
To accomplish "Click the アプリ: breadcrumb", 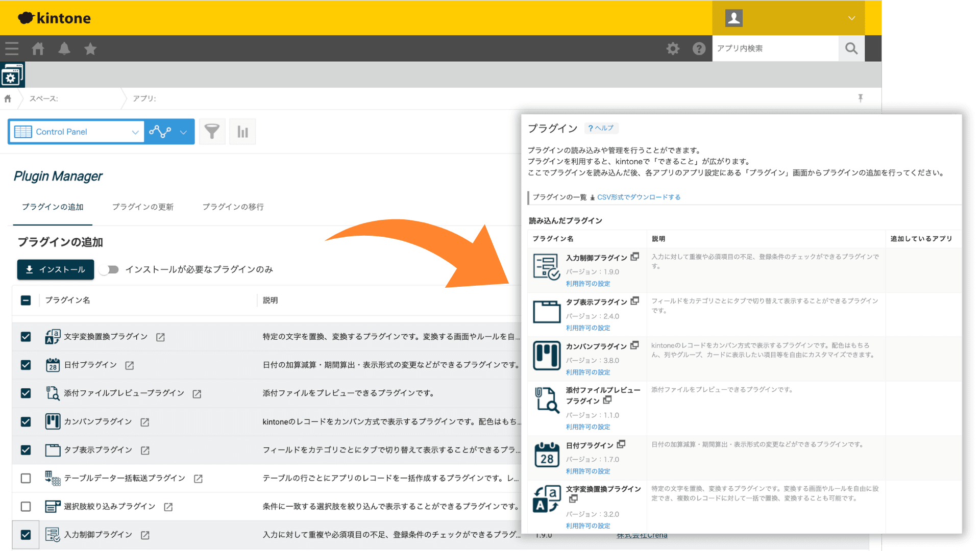I will tap(144, 98).
